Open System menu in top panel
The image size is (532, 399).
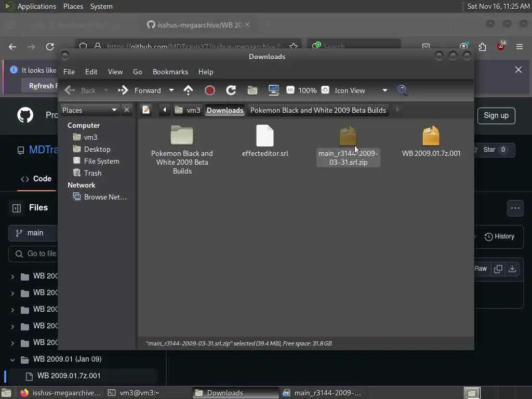click(101, 6)
